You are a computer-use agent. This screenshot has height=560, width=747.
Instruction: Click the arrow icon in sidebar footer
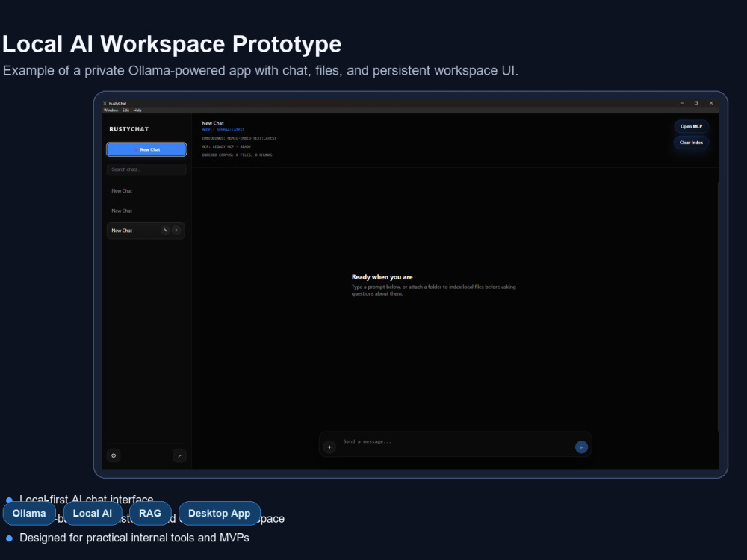pyautogui.click(x=179, y=455)
